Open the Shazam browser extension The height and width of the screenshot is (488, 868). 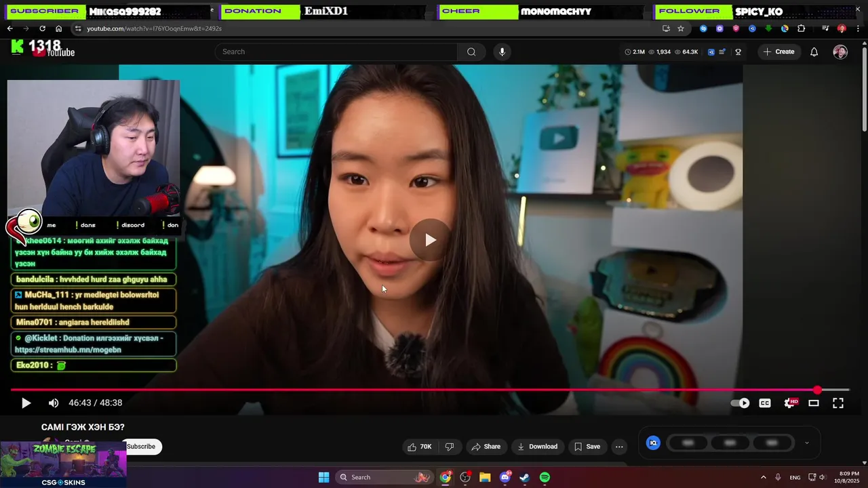coord(703,28)
